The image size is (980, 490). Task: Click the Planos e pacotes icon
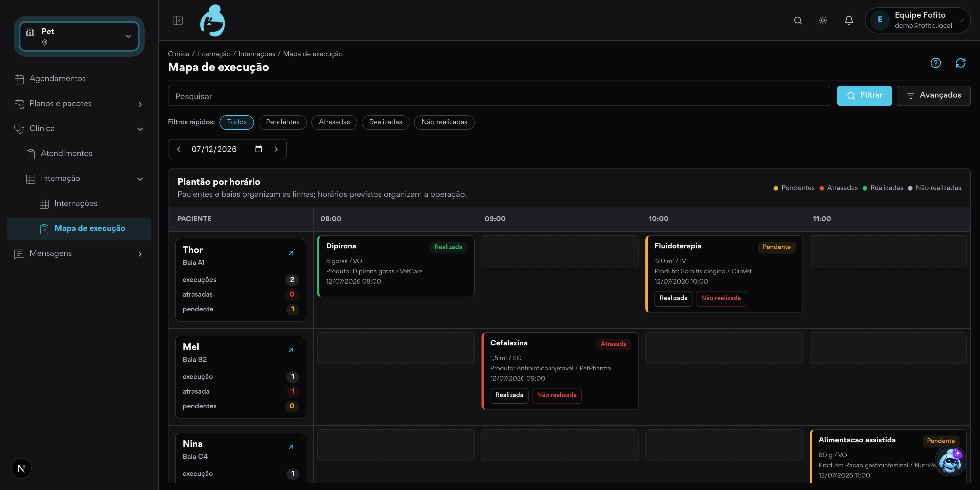(x=19, y=104)
